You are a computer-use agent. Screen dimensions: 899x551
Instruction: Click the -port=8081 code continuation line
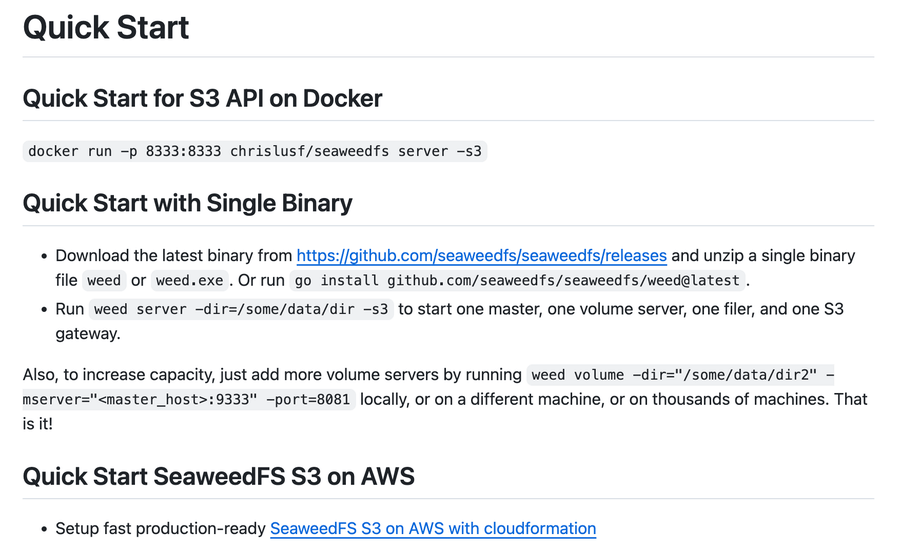click(x=189, y=400)
